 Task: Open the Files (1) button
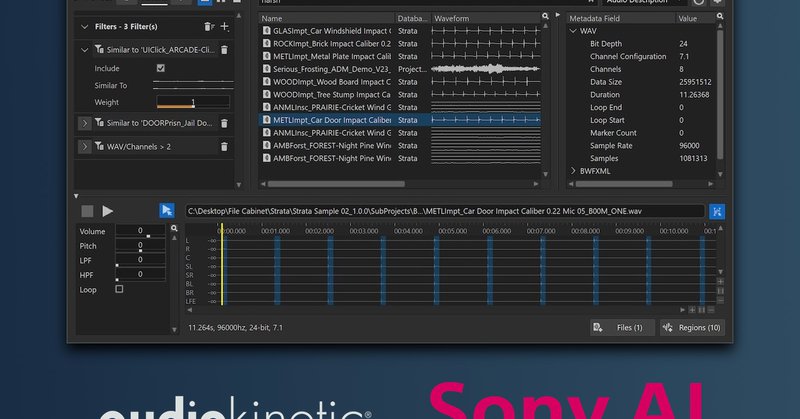point(622,328)
